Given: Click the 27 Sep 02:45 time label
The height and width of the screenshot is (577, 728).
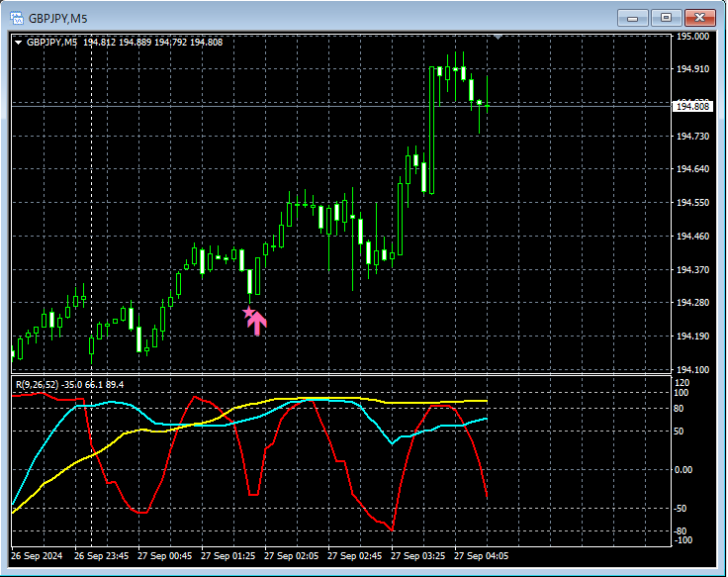Looking at the screenshot, I should [355, 555].
